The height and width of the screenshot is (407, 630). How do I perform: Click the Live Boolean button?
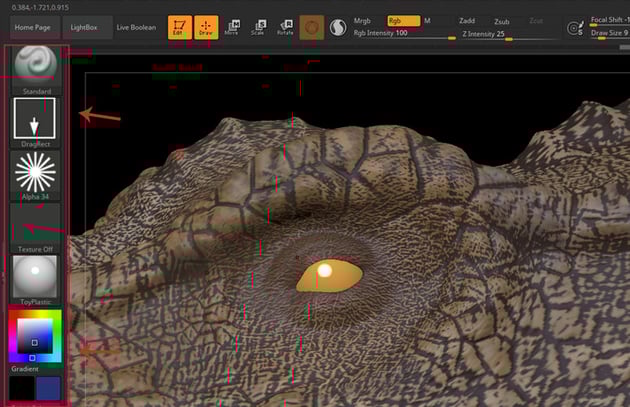point(136,27)
